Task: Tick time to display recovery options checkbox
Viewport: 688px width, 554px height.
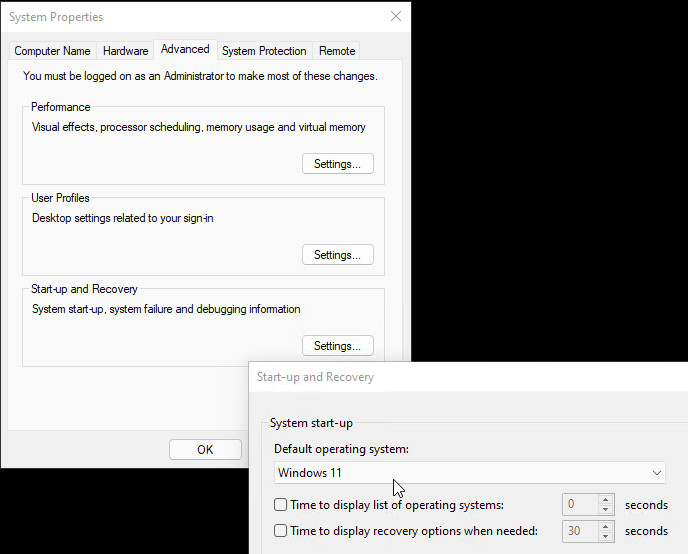Action: [281, 531]
